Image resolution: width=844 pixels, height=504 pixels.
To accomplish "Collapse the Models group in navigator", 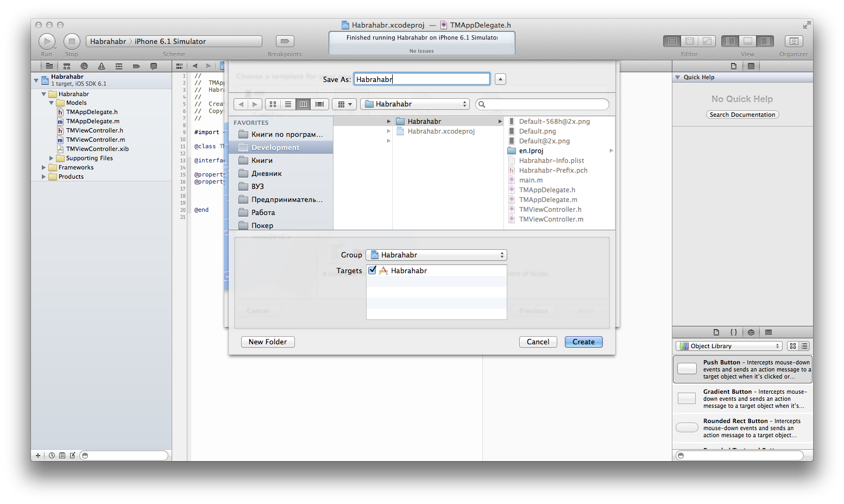I will pos(52,103).
